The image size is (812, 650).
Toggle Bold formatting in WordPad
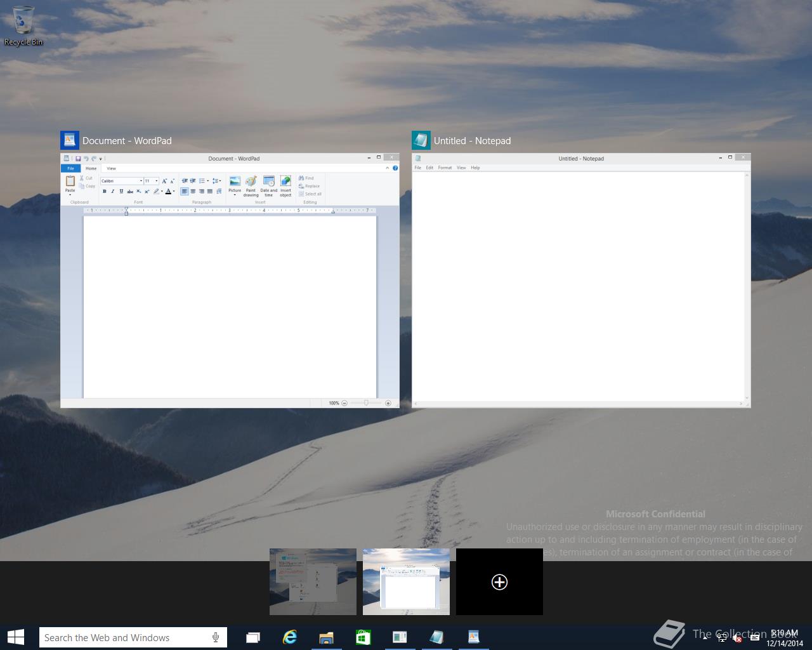[x=105, y=191]
